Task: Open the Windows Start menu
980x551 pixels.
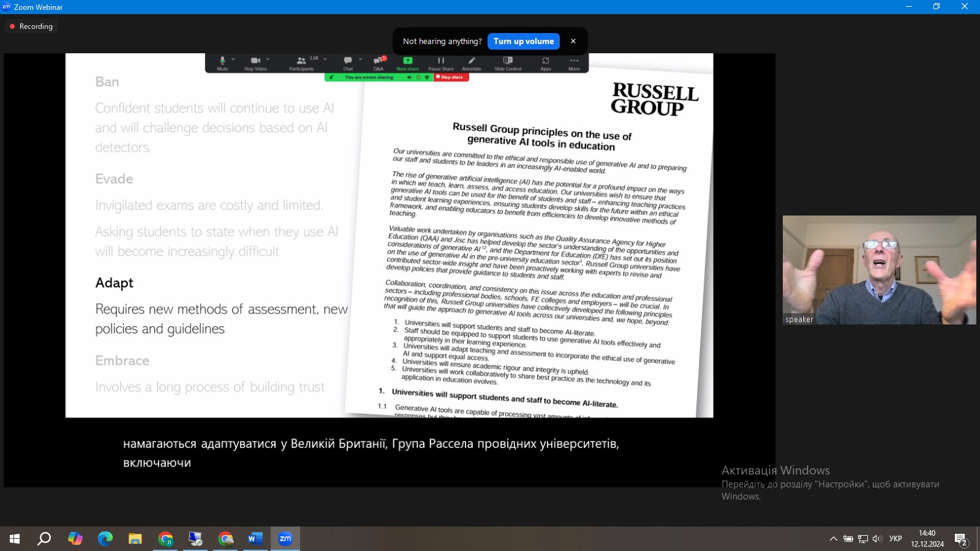Action: [x=15, y=539]
